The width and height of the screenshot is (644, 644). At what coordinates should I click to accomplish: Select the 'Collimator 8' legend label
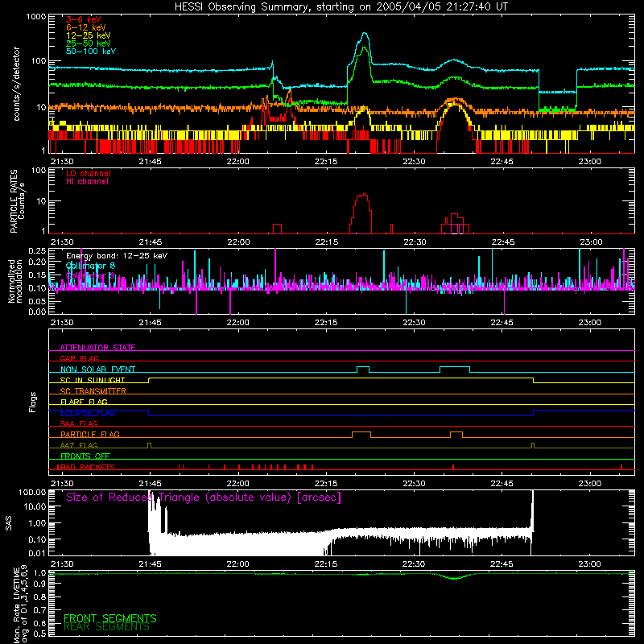90,266
